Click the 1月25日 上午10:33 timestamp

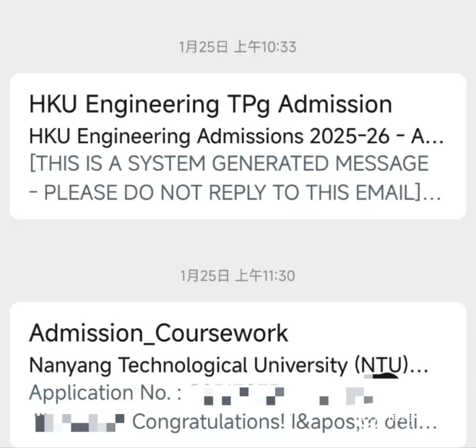(x=238, y=47)
